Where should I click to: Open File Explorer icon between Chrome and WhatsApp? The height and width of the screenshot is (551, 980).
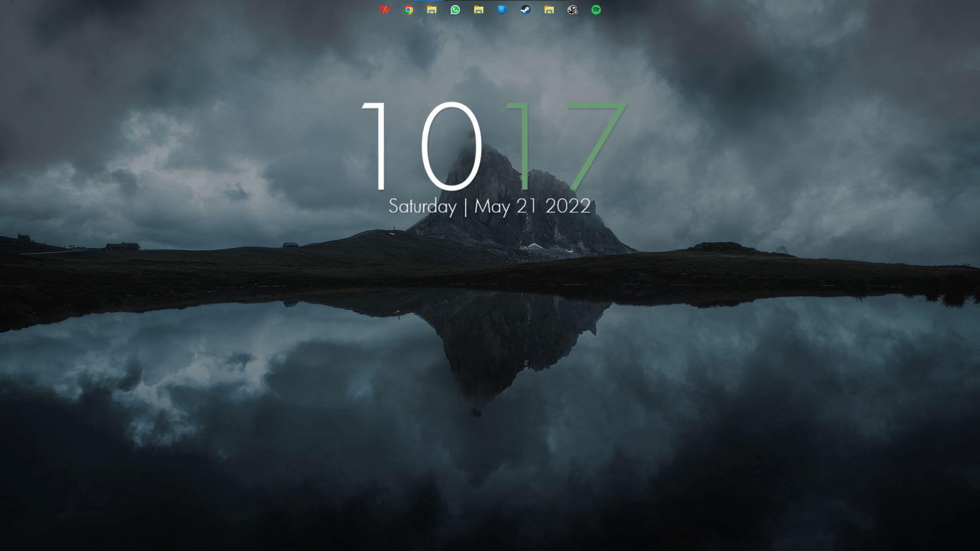pyautogui.click(x=432, y=10)
